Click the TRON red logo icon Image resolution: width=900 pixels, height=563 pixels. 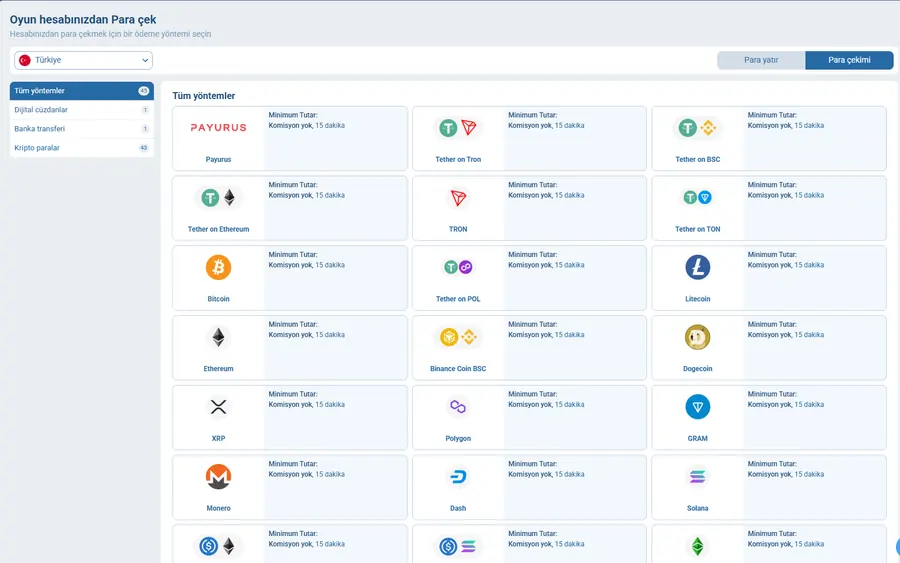(458, 197)
